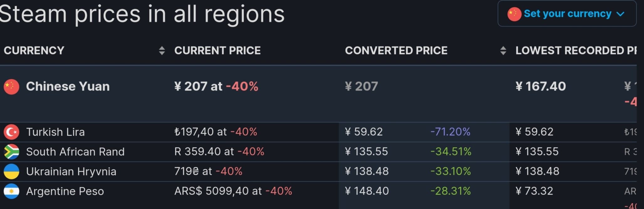The image size is (644, 209).
Task: Open the Set your currency dropdown
Action: point(567,13)
